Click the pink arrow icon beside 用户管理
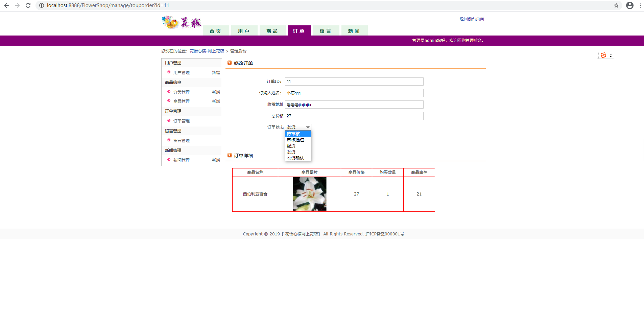 [169, 72]
